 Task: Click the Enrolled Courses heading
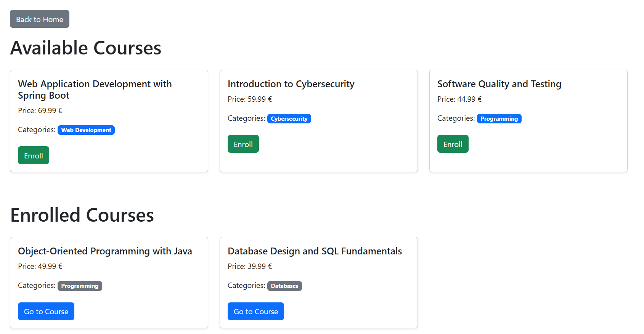click(x=82, y=215)
